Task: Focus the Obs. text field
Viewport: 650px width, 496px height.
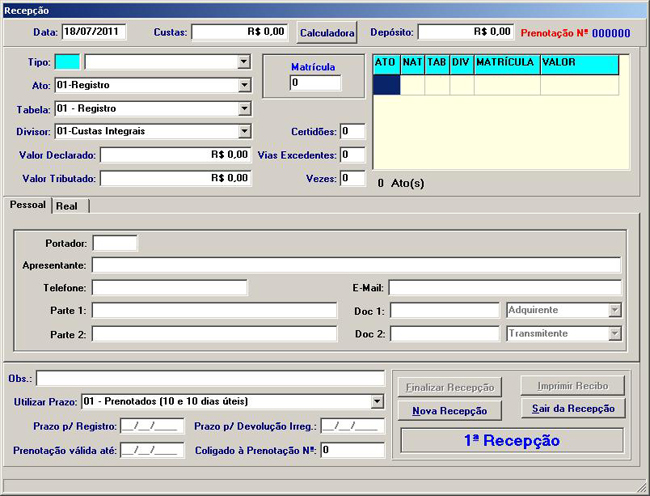Action: coord(211,378)
